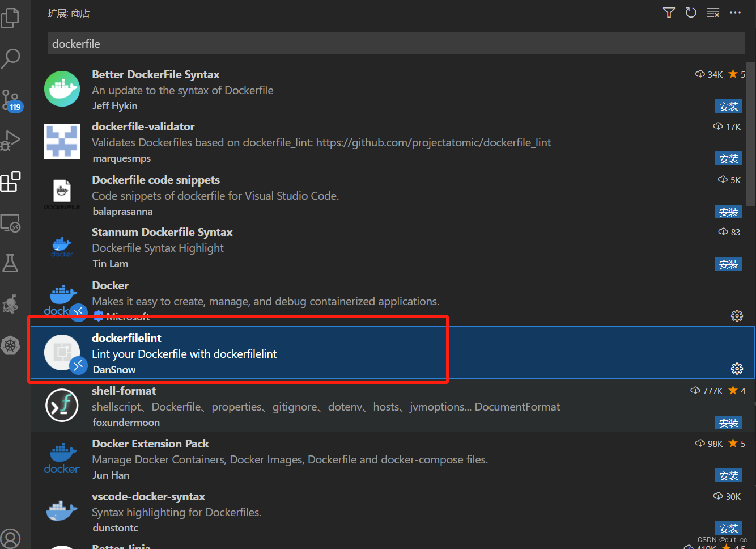Open Dockerfile code snippets title

pos(156,180)
